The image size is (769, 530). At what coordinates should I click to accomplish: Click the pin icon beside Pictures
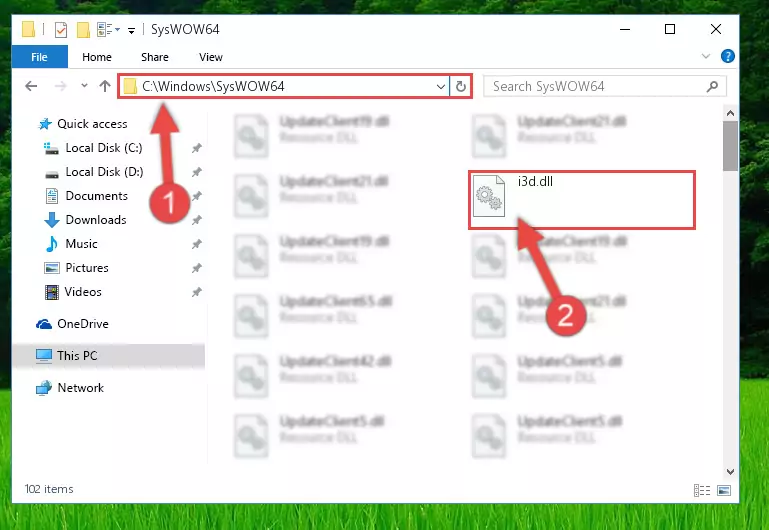(x=197, y=268)
